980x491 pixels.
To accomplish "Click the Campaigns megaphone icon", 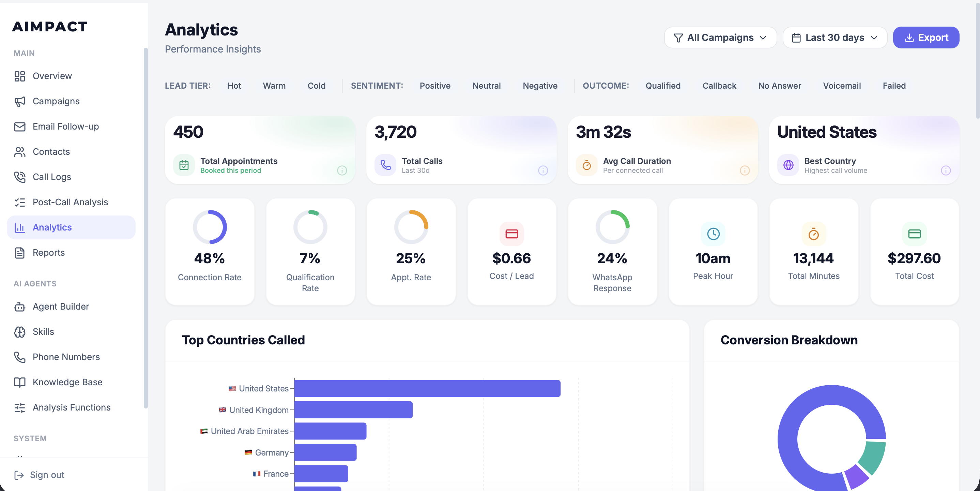I will tap(20, 101).
